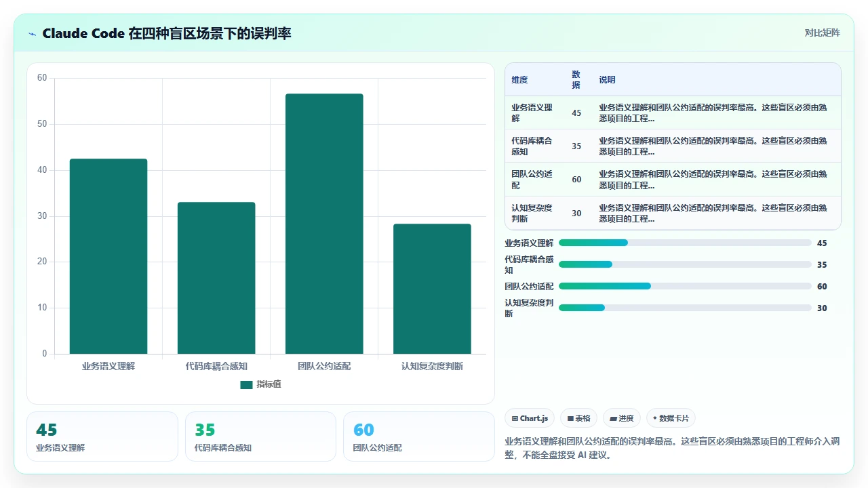The image size is (868, 488).
Task: Open the 团队公约适配 data card showing 60
Action: [419, 436]
